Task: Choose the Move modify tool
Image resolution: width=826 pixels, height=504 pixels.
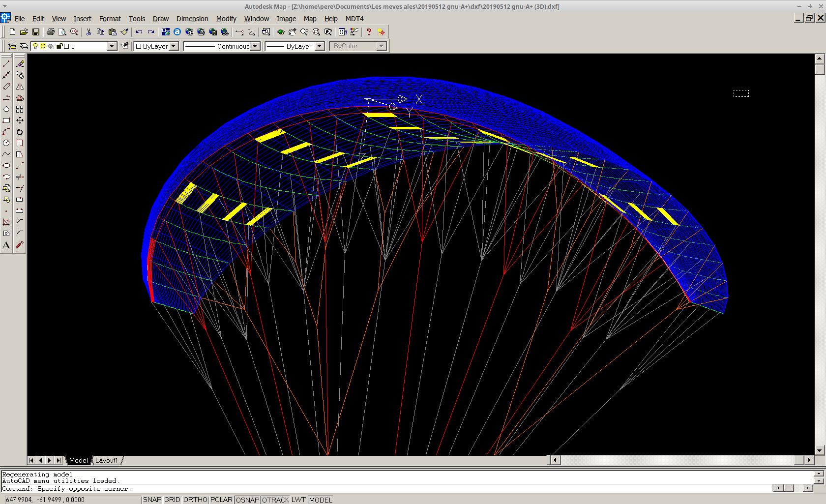Action: pyautogui.click(x=20, y=120)
